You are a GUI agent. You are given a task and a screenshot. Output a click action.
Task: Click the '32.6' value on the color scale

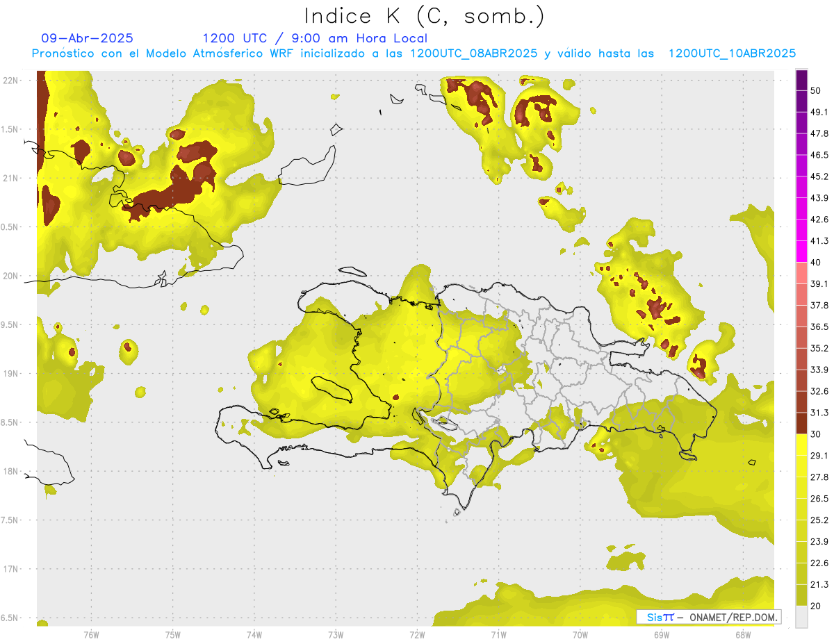click(x=819, y=391)
